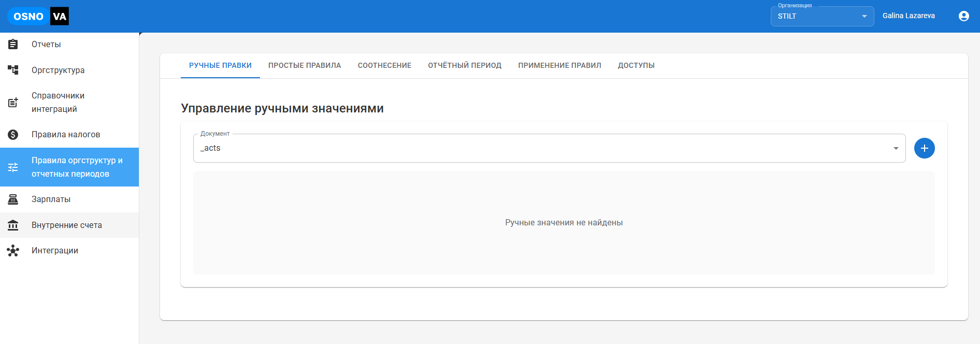This screenshot has height=344, width=980.
Task: Click the Зарплаты cash register icon
Action: [13, 199]
